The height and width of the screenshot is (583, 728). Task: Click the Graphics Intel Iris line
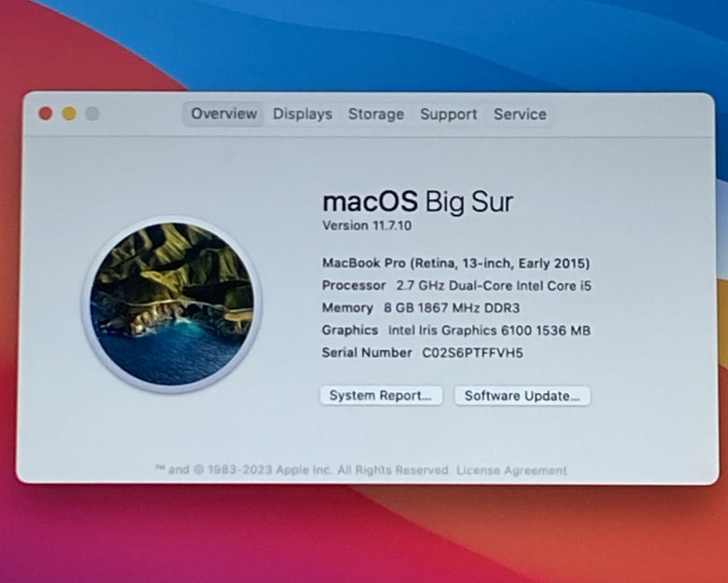click(x=456, y=331)
